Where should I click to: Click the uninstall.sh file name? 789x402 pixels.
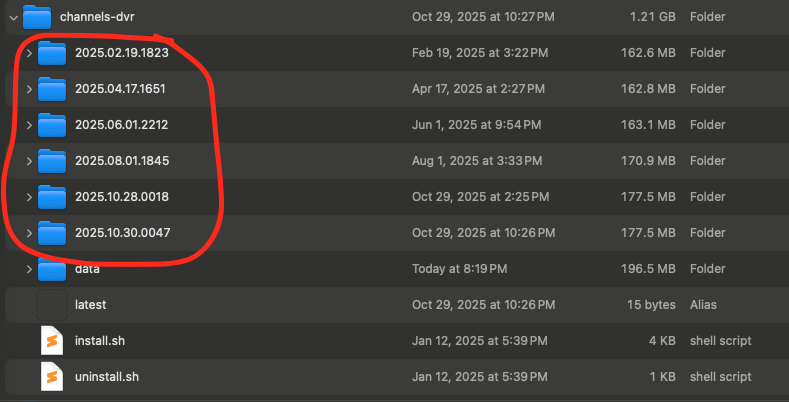pyautogui.click(x=106, y=377)
